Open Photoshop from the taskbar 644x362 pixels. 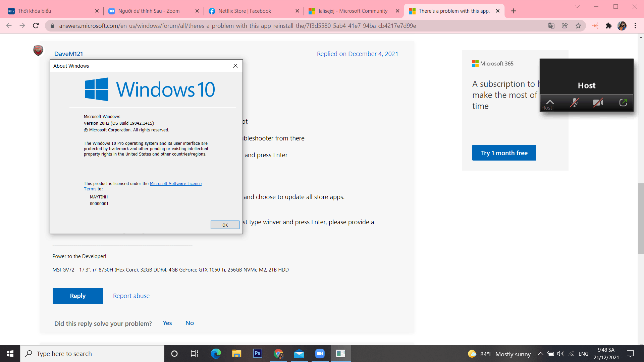257,354
